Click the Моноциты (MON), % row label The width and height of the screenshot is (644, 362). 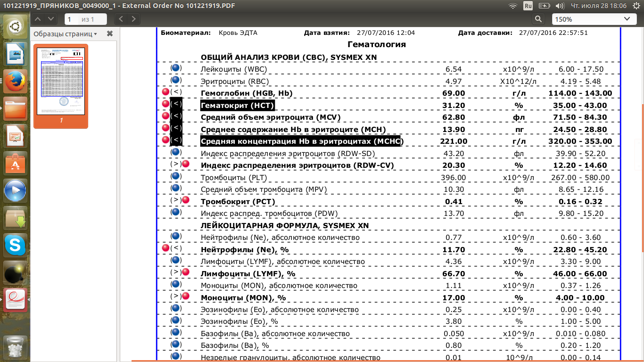pyautogui.click(x=243, y=298)
